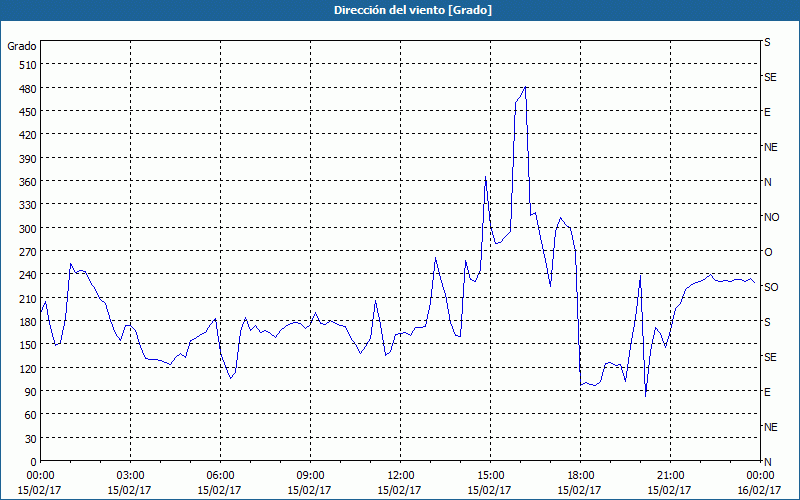The image size is (800, 500).
Task: Click the 60 y-axis tick label
Action: point(31,415)
